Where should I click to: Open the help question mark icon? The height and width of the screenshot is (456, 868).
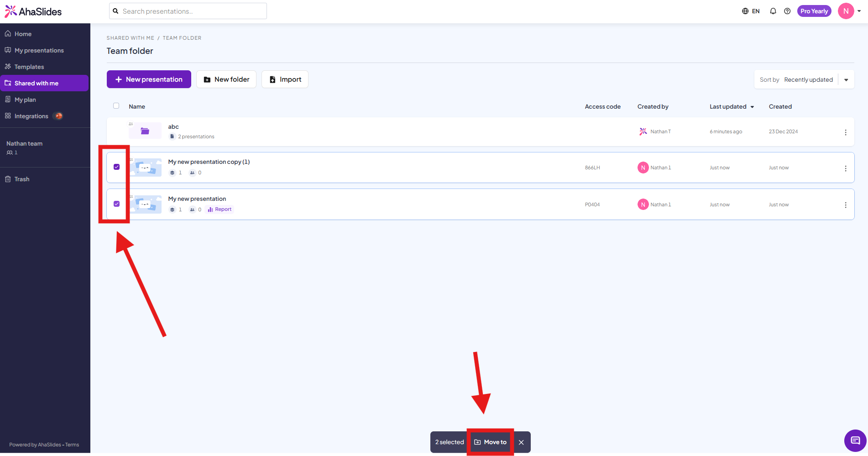point(787,11)
